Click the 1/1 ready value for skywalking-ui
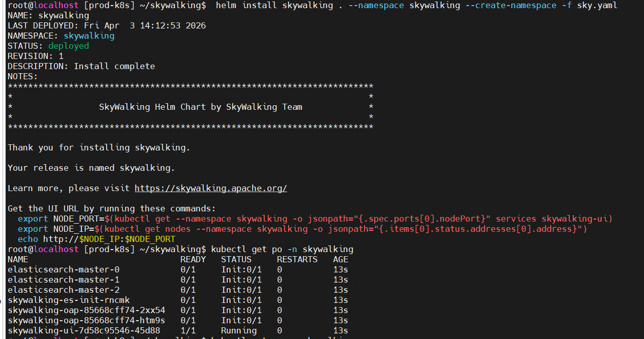 [188, 330]
